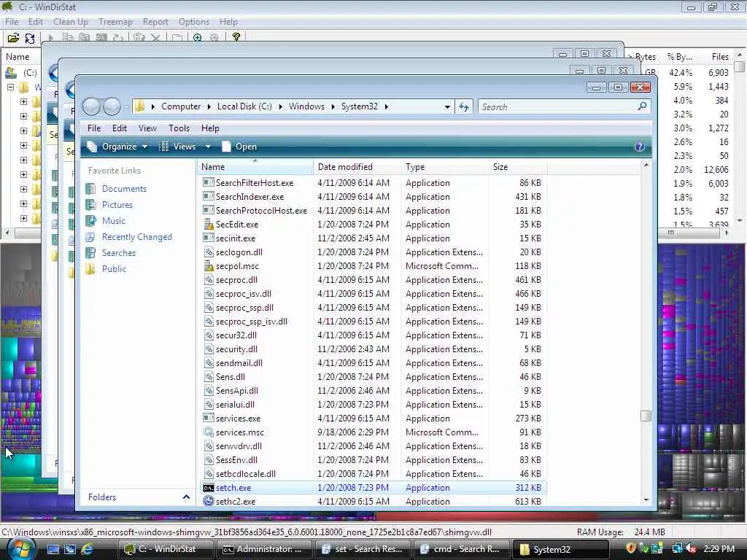
Task: Sort files by the Date modified column header
Action: [x=357, y=167]
